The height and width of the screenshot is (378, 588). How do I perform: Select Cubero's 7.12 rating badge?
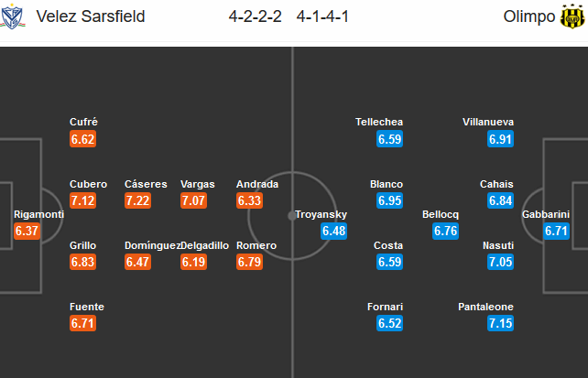coord(82,200)
